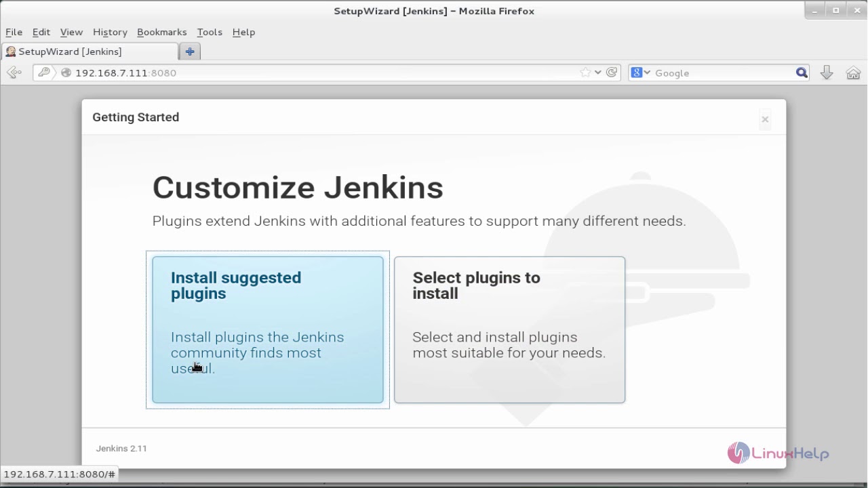Select the SetupWizard [Jenkins] tab
The image size is (868, 488).
[x=90, y=52]
